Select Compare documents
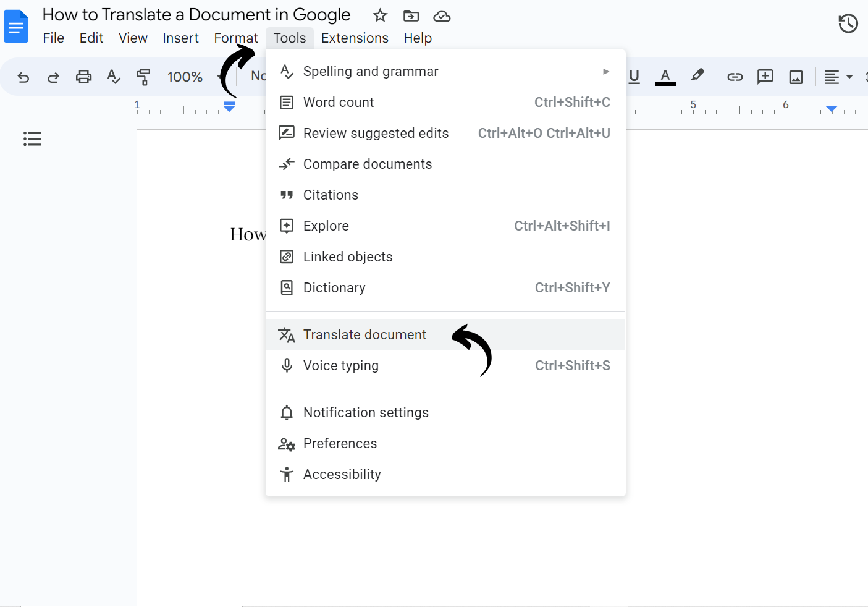The height and width of the screenshot is (607, 868). 445,164
